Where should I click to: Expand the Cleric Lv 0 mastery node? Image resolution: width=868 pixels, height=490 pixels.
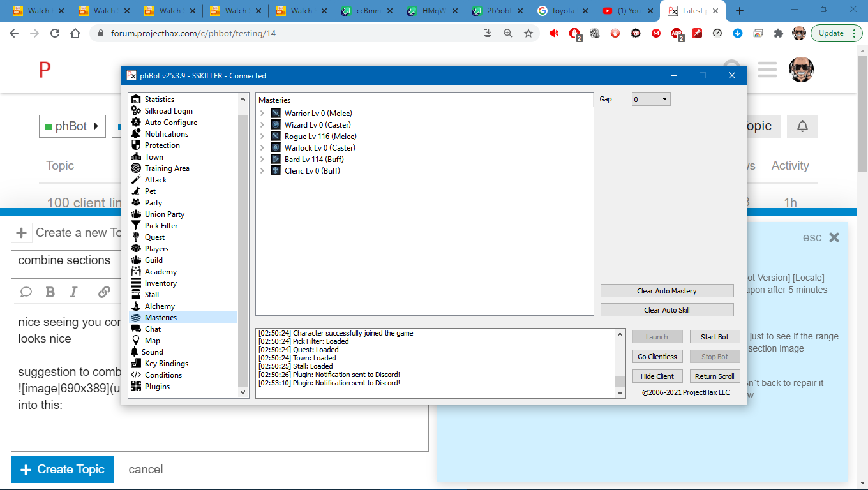(x=262, y=171)
